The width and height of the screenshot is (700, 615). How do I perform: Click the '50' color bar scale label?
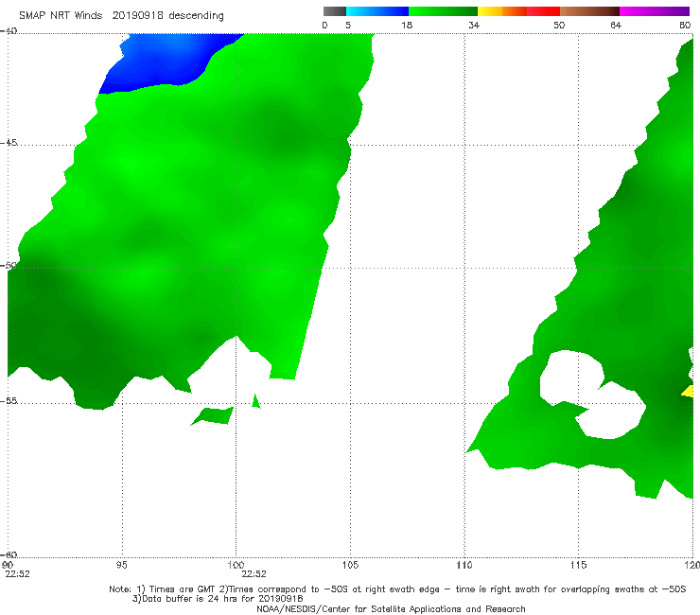pyautogui.click(x=559, y=25)
